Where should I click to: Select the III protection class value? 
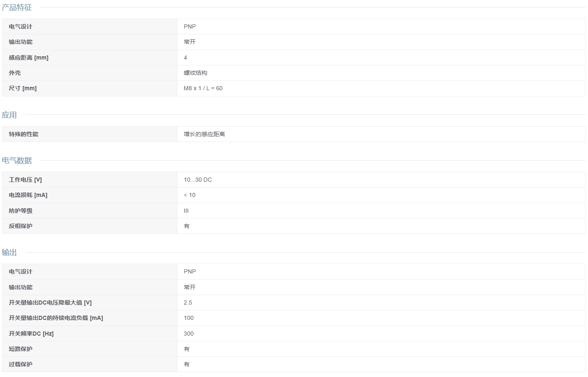pyautogui.click(x=186, y=211)
